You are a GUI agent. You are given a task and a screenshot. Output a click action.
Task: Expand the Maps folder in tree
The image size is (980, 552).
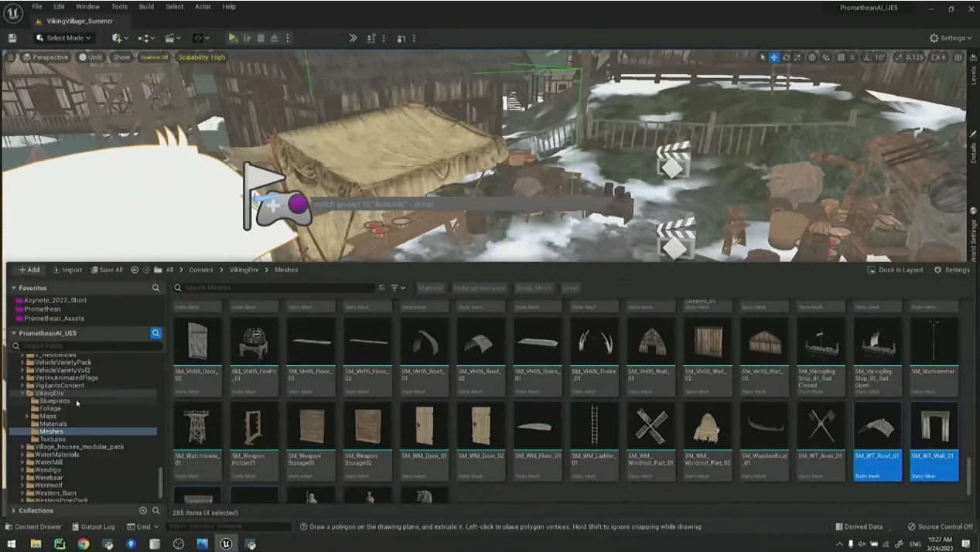click(x=27, y=416)
